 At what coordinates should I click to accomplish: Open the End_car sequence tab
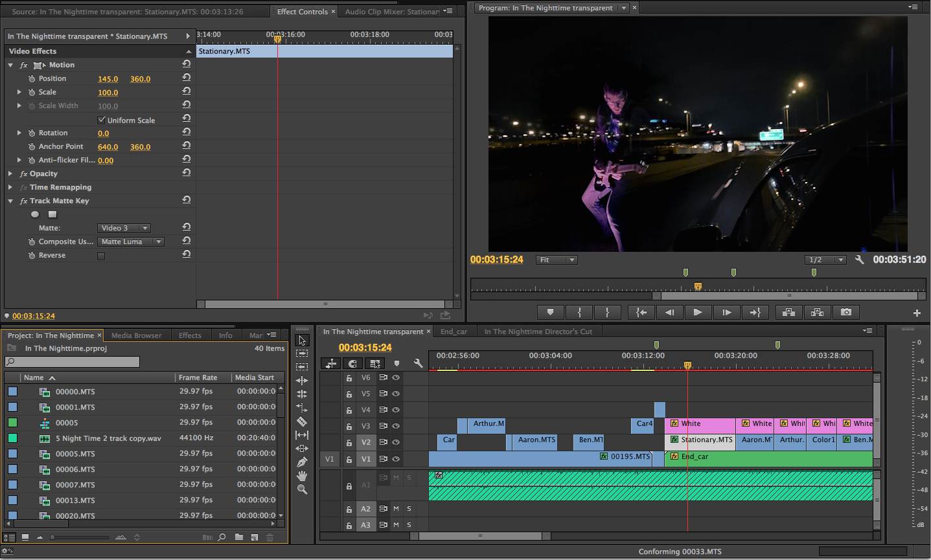tap(454, 331)
